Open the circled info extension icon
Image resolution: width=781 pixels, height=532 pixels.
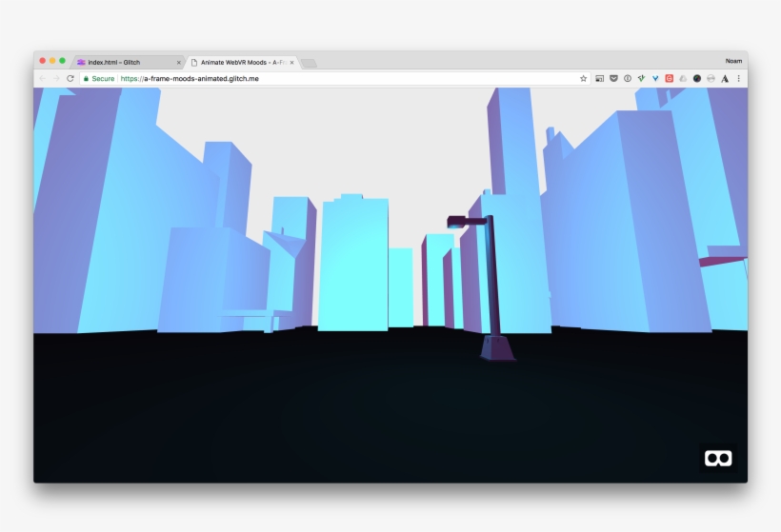[x=628, y=79]
